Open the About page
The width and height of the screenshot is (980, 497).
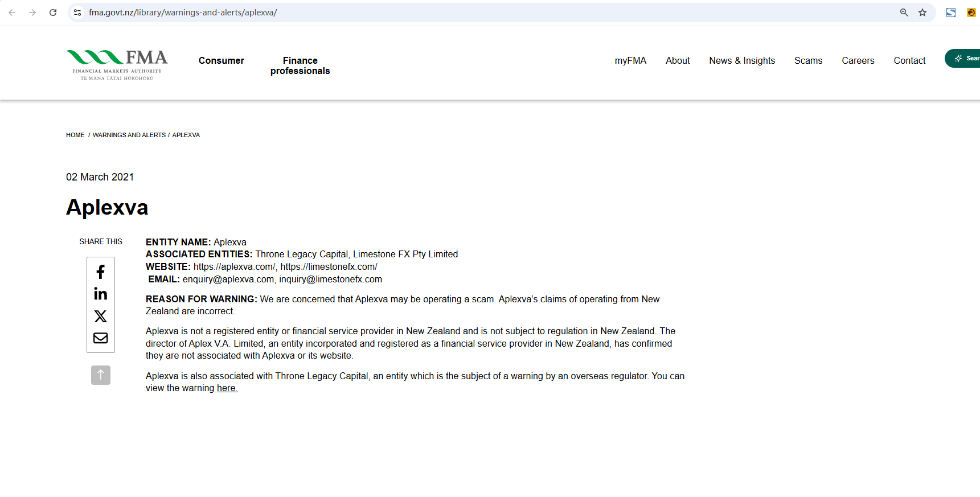pyautogui.click(x=677, y=60)
